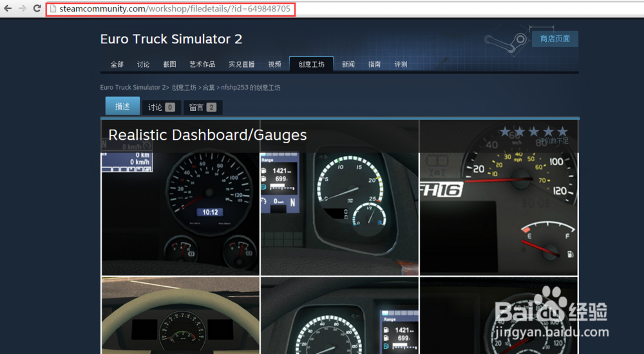Open the 10:12 speedometer preview image

tap(181, 197)
